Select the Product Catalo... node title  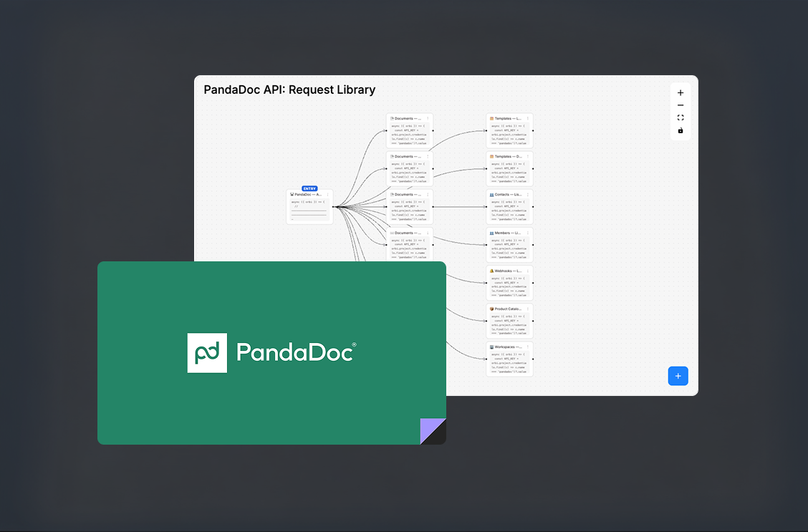(508, 309)
